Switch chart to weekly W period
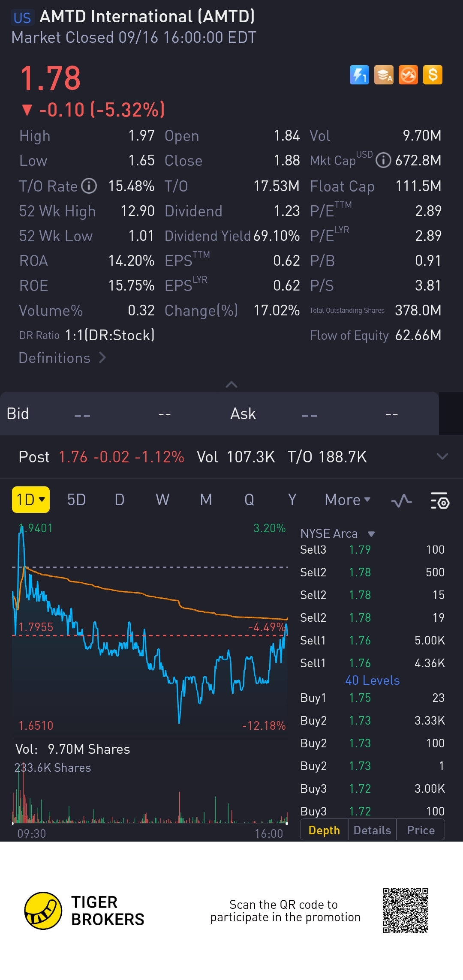 [x=162, y=500]
